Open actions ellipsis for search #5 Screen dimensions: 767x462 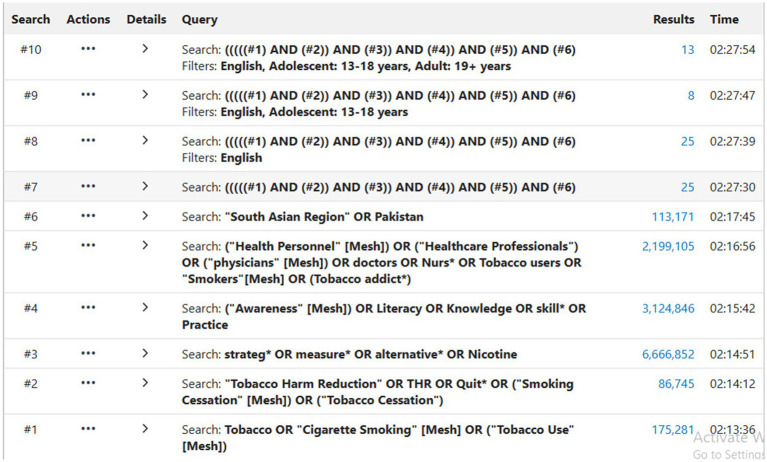click(88, 245)
